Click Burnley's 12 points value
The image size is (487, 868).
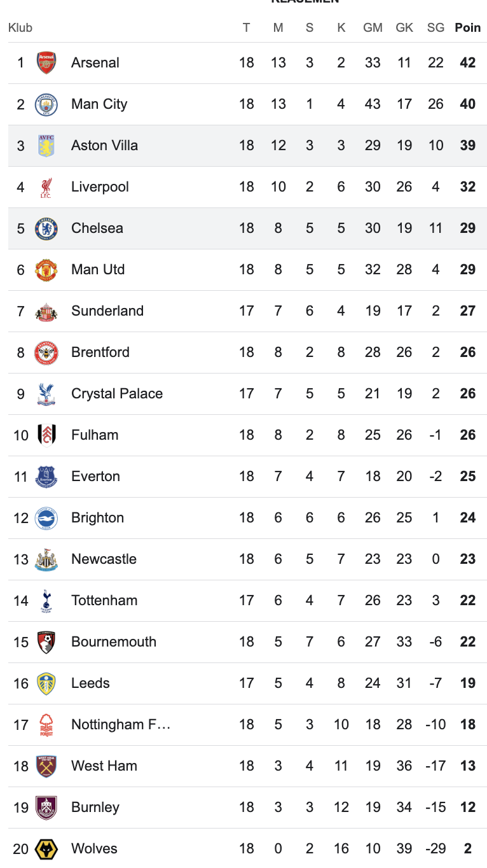[468, 808]
